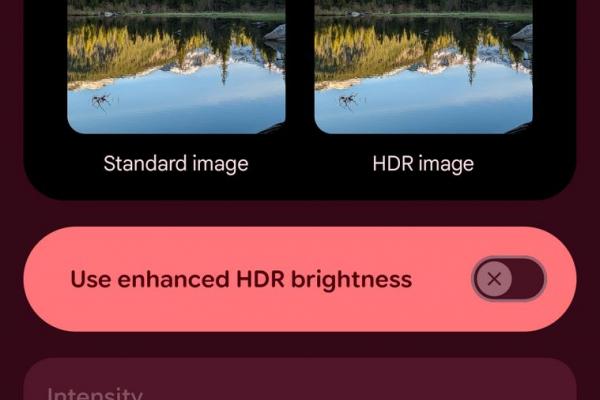600x400 pixels.
Task: Click the X knob on the HDR switch
Action: [494, 279]
